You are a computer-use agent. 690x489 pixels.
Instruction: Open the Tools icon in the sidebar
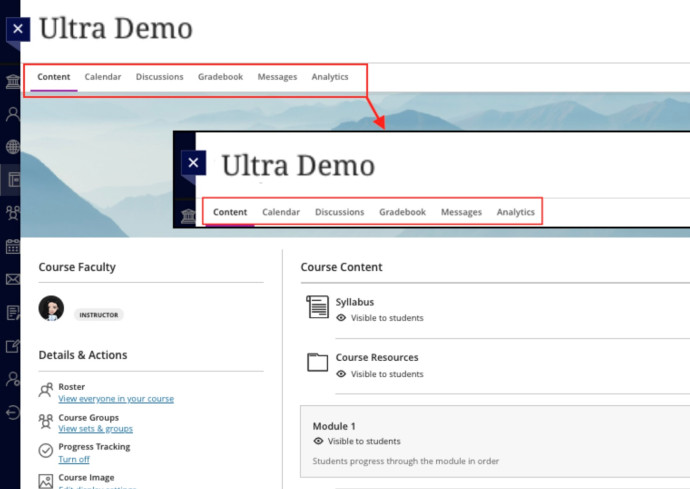13,346
